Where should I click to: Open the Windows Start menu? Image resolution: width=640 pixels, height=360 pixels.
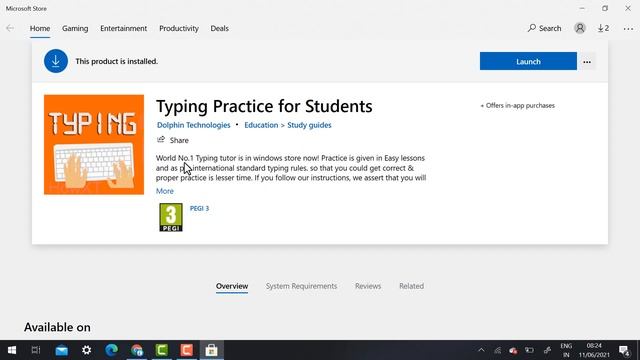pyautogui.click(x=12, y=350)
